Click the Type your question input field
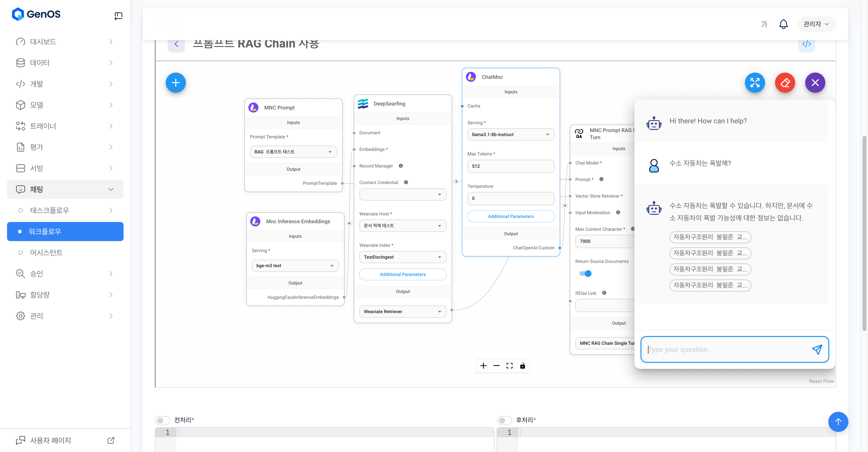Screen dimensions: 868x452 pos(724,349)
